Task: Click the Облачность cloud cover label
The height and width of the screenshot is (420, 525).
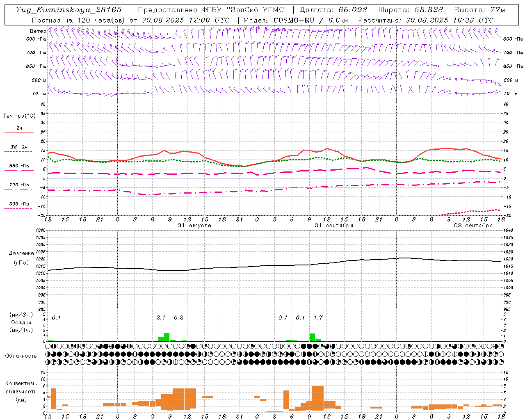Action: pos(21,356)
